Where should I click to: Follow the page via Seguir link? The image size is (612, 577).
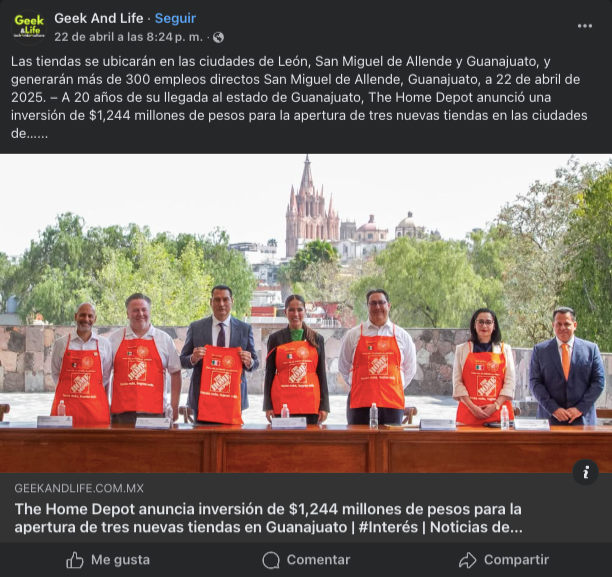click(x=175, y=18)
